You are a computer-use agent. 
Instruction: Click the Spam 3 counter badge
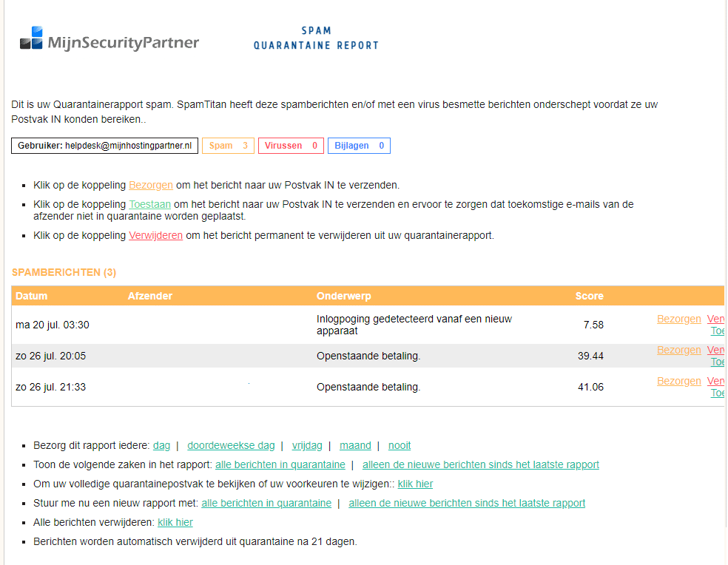(228, 146)
